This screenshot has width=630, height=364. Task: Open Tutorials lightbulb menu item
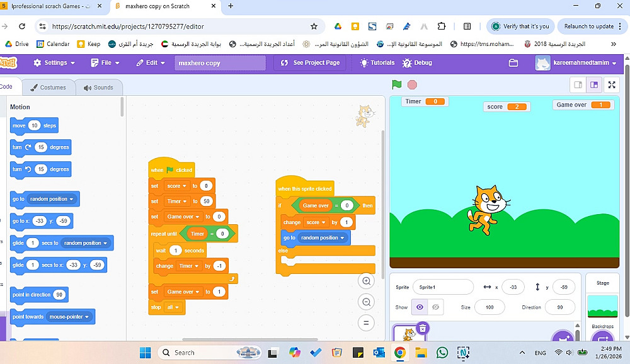tap(377, 63)
